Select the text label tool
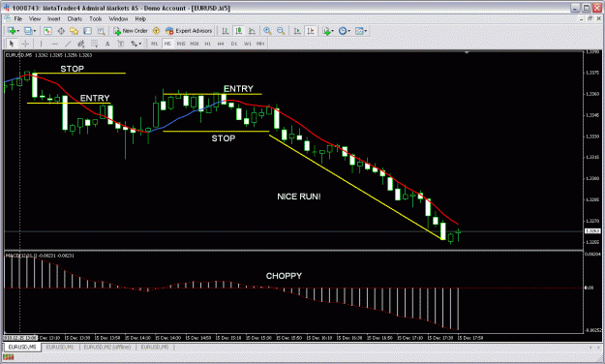Image resolution: width=605 pixels, height=364 pixels. click(x=121, y=44)
